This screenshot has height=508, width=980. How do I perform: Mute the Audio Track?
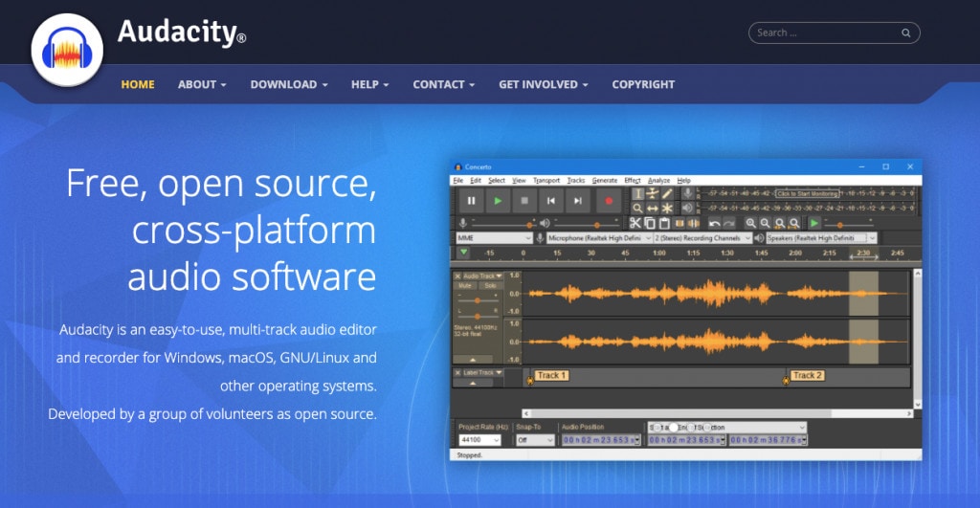[x=465, y=285]
